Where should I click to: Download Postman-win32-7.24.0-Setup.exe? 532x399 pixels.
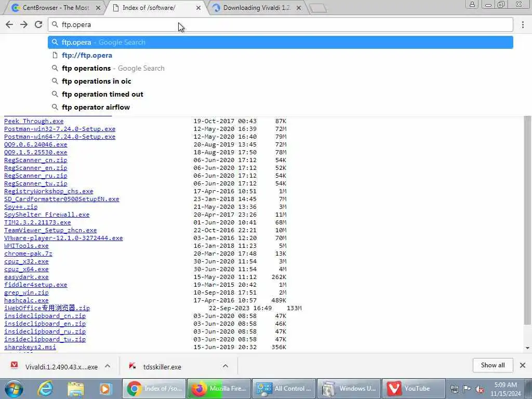60,129
